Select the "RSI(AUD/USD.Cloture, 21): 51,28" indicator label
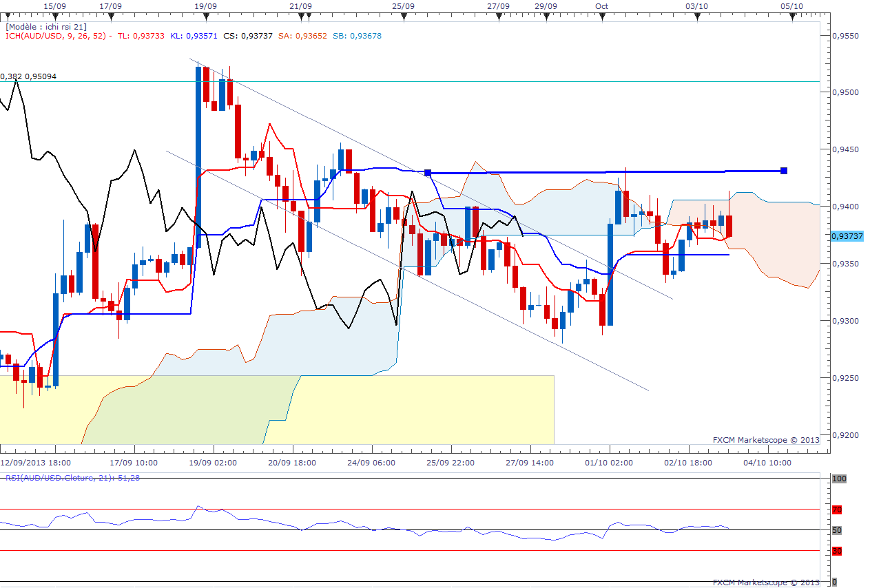This screenshot has width=870, height=588. click(72, 477)
